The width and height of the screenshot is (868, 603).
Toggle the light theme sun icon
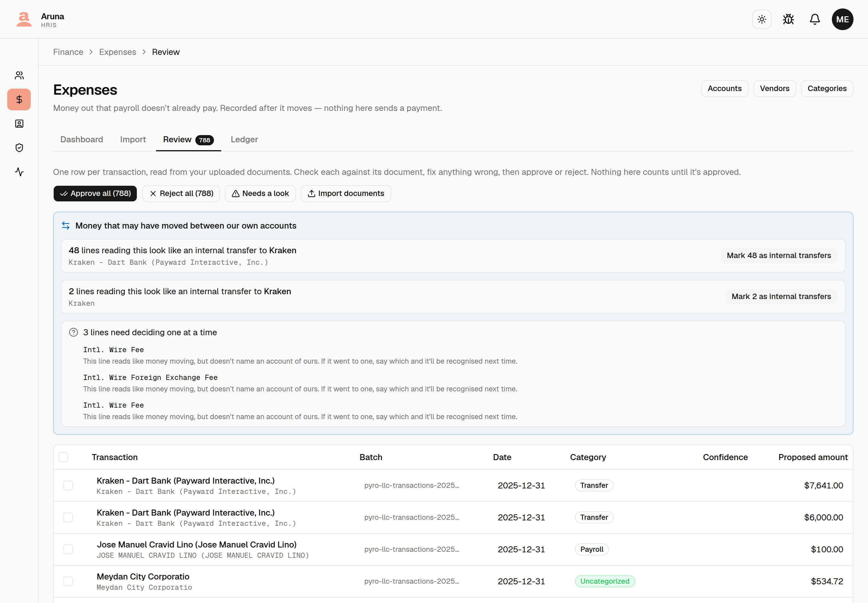[762, 19]
